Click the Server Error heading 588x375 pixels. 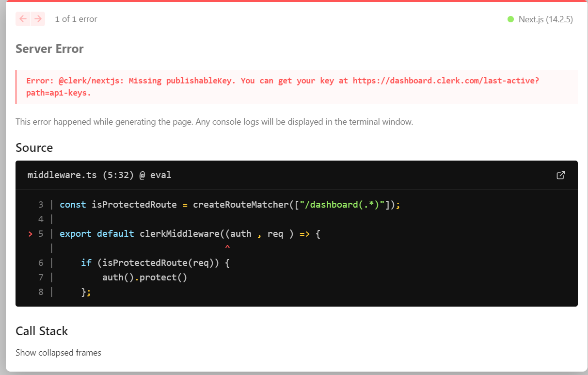click(x=49, y=49)
